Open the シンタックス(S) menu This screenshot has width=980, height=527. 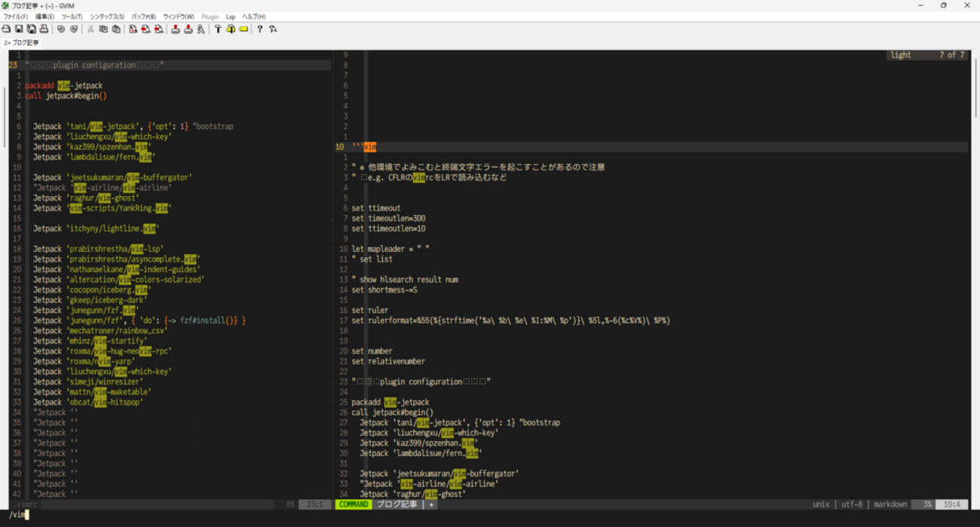click(107, 17)
